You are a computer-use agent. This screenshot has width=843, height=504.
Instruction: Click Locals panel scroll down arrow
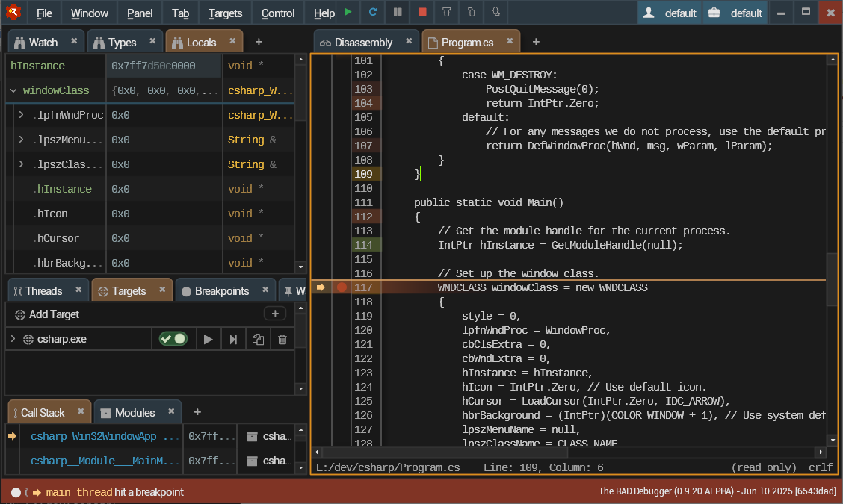tap(300, 267)
